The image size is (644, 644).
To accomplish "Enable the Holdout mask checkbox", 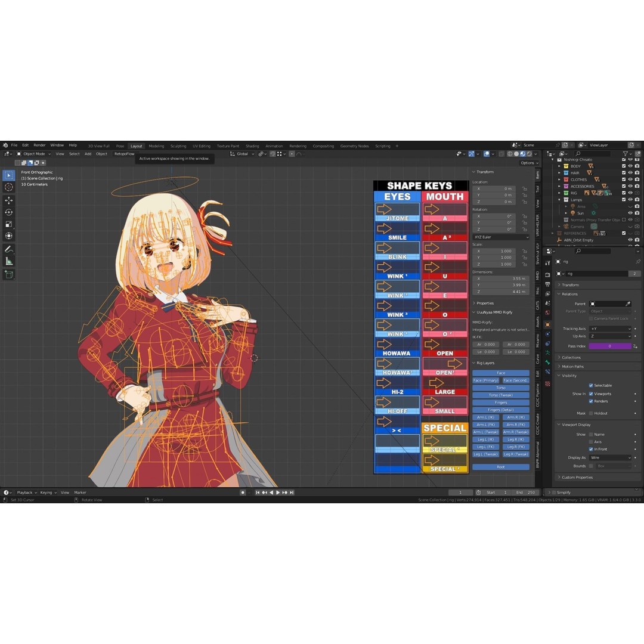I will click(x=591, y=414).
